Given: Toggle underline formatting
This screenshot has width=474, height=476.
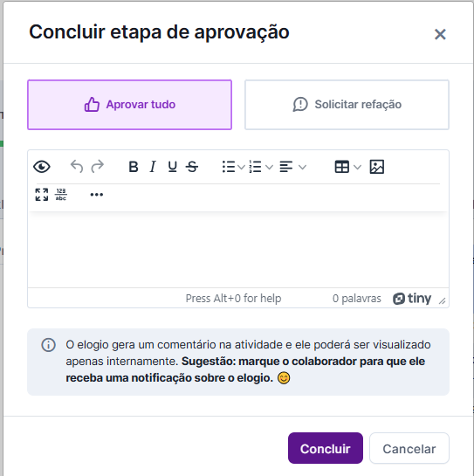Looking at the screenshot, I should (172, 167).
